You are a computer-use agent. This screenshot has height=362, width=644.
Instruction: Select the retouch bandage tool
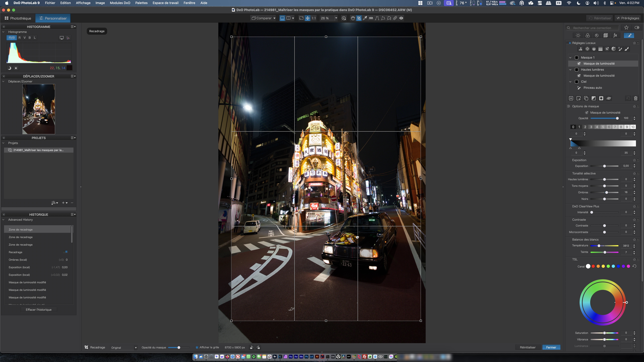[x=395, y=18]
